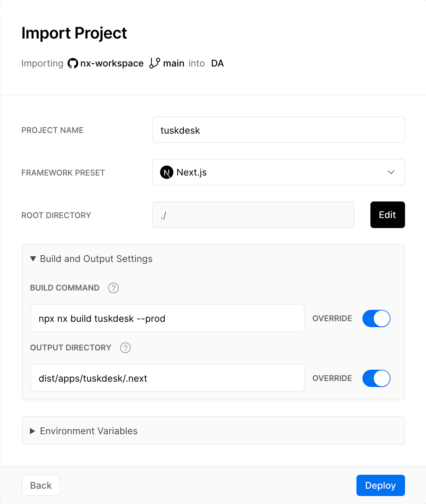
Task: Click the Root Directory path field
Action: coord(253,215)
